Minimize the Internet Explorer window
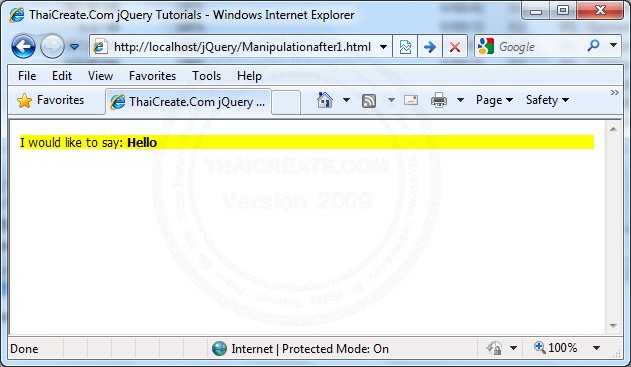This screenshot has width=631, height=367. (x=535, y=11)
